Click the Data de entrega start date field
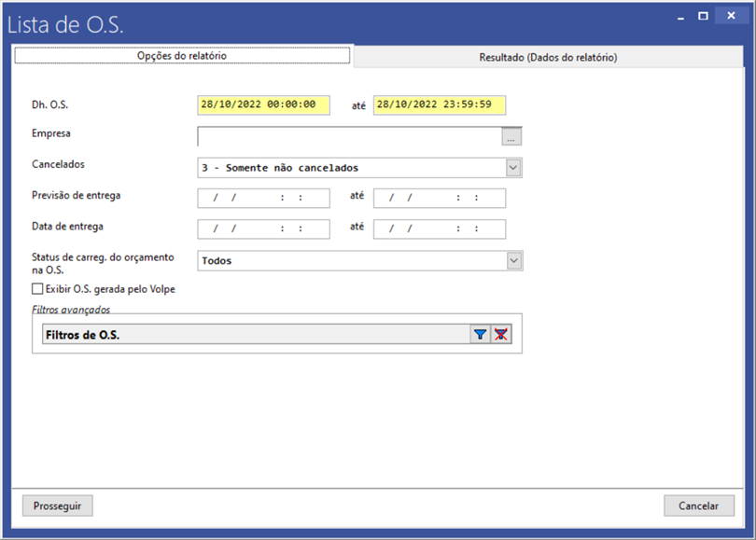This screenshot has width=756, height=540. (x=263, y=229)
